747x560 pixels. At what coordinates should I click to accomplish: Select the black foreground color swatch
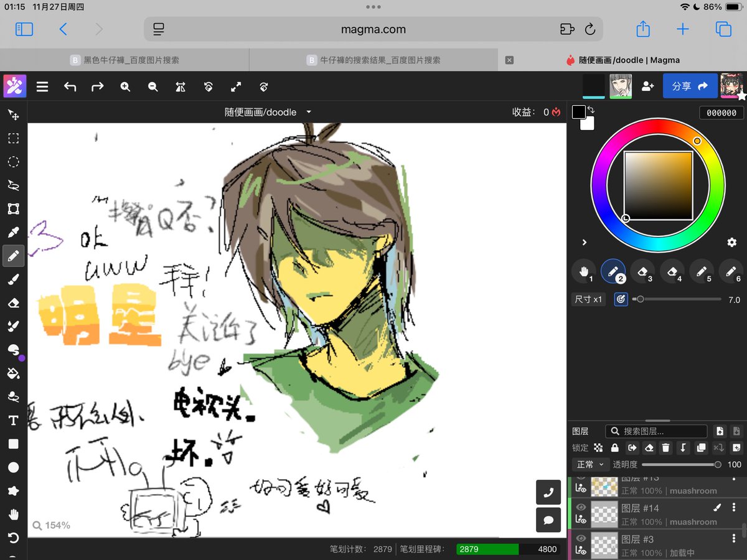(579, 112)
